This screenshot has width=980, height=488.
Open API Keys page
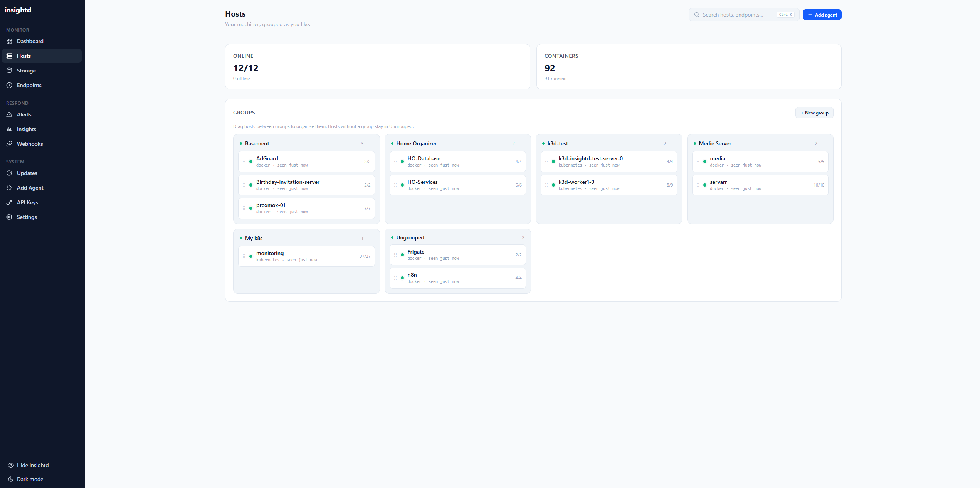pyautogui.click(x=42, y=202)
